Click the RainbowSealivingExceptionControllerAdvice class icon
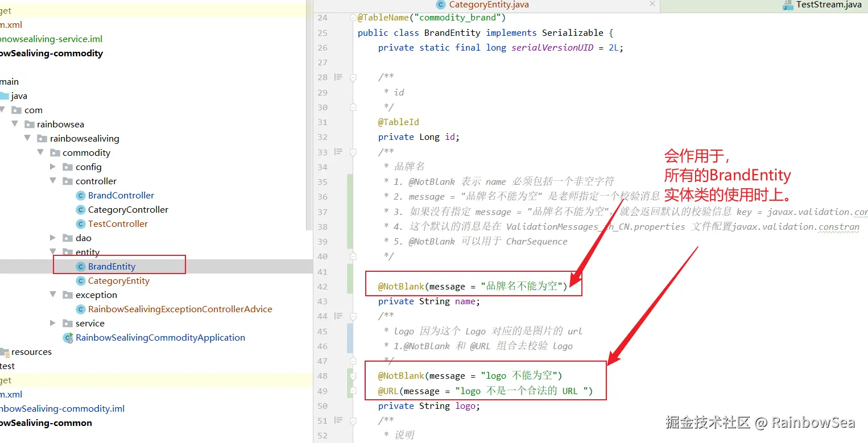This screenshot has height=443, width=868. pyautogui.click(x=81, y=309)
